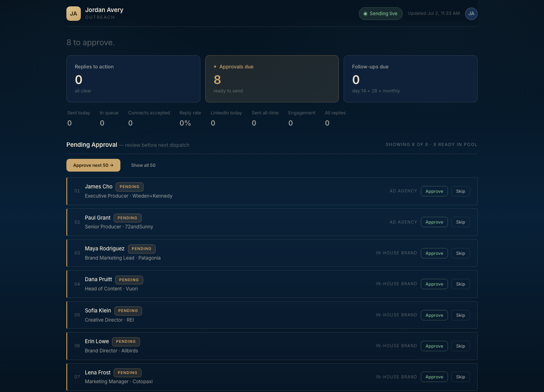This screenshot has width=544, height=392.
Task: Open the Follow-ups due card
Action: 410,79
